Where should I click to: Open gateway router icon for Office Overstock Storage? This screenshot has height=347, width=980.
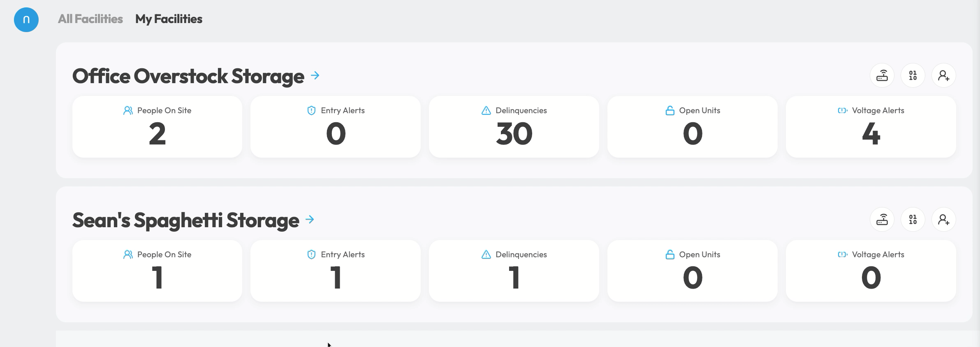[x=882, y=75]
